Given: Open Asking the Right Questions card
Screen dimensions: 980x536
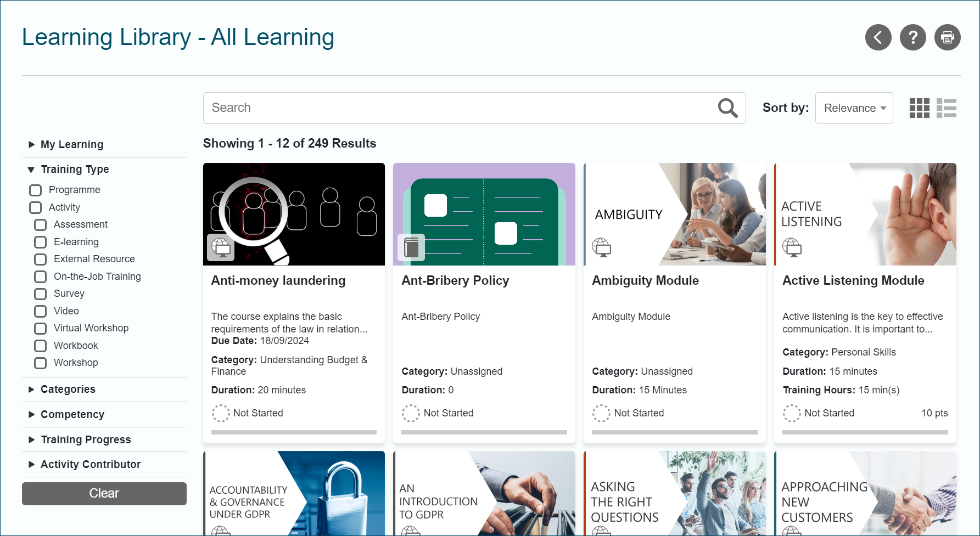Looking at the screenshot, I should click(675, 493).
